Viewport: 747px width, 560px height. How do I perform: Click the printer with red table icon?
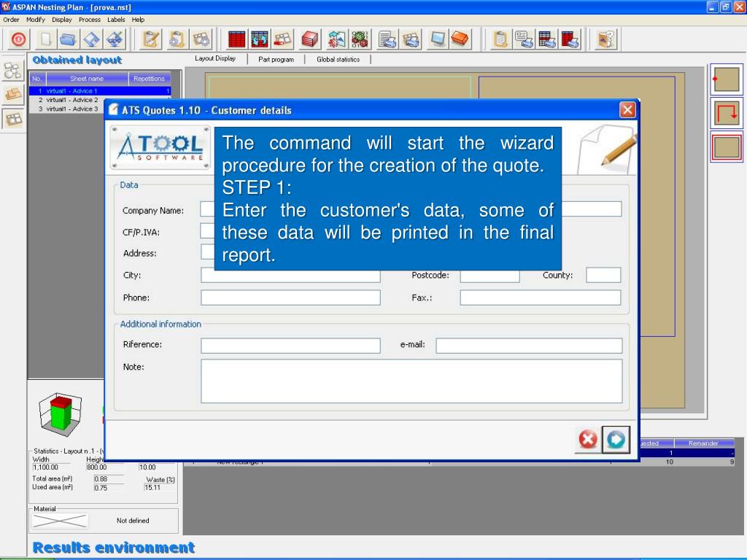point(570,39)
